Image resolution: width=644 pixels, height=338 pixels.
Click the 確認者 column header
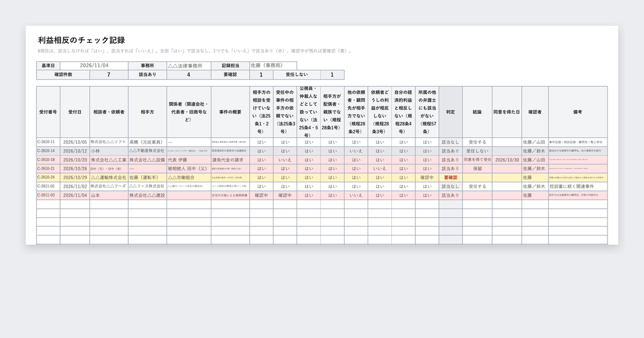tap(535, 112)
